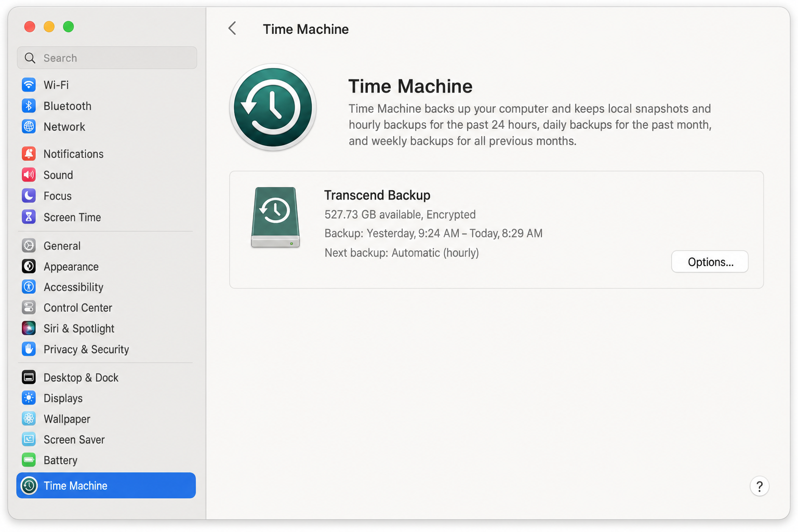Click the Wi-Fi icon in sidebar
This screenshot has width=798, height=532.
tap(29, 85)
